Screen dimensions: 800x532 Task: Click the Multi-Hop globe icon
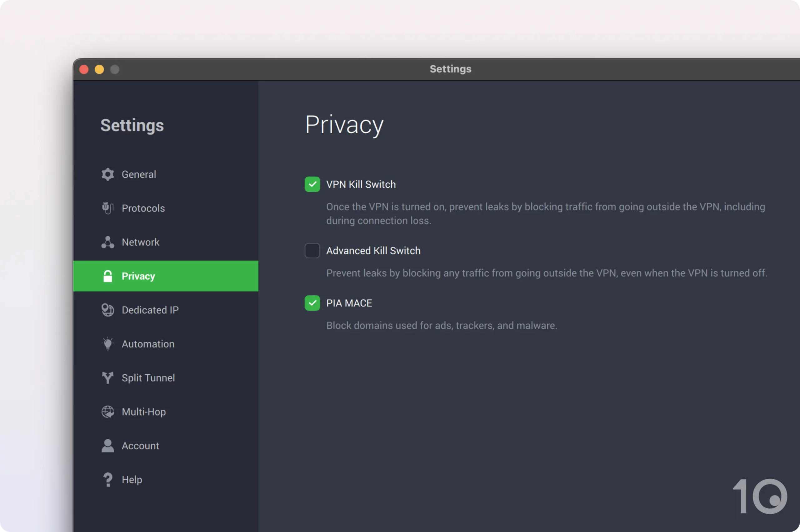[x=107, y=411]
